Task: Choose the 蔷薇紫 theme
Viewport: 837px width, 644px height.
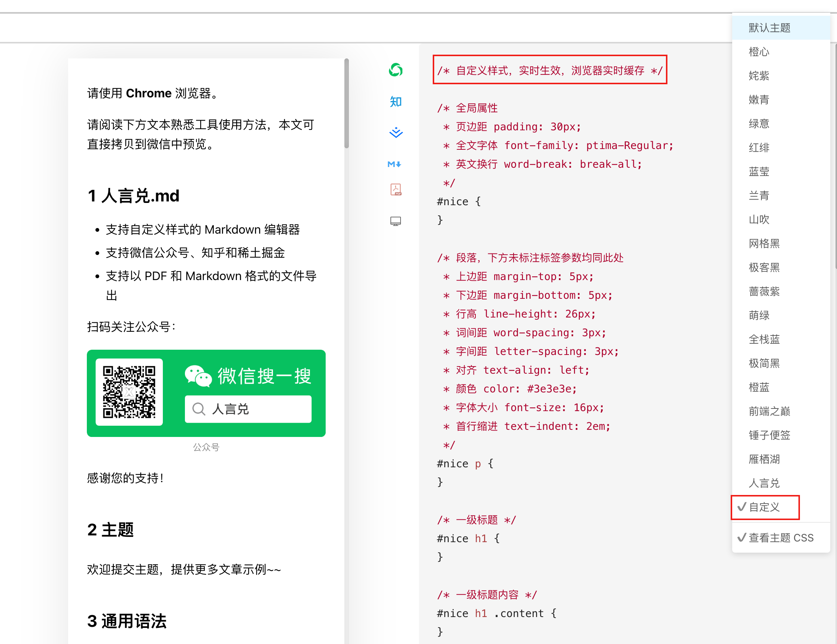Action: [x=781, y=291]
